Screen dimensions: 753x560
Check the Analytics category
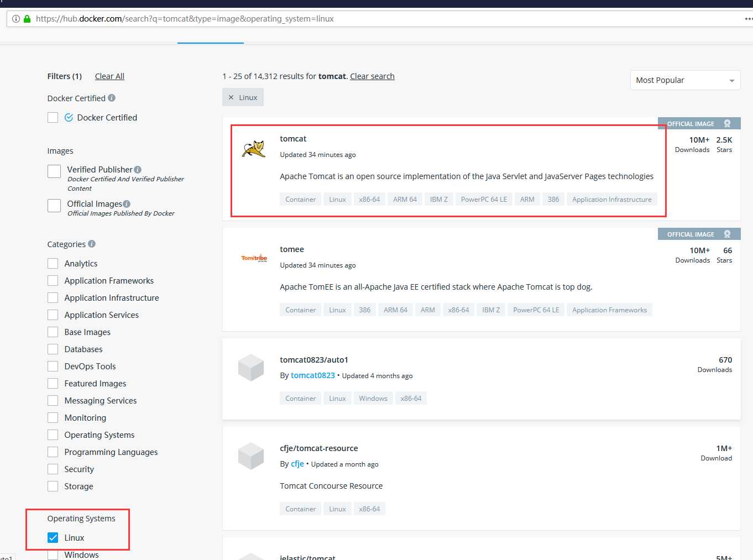(x=53, y=264)
